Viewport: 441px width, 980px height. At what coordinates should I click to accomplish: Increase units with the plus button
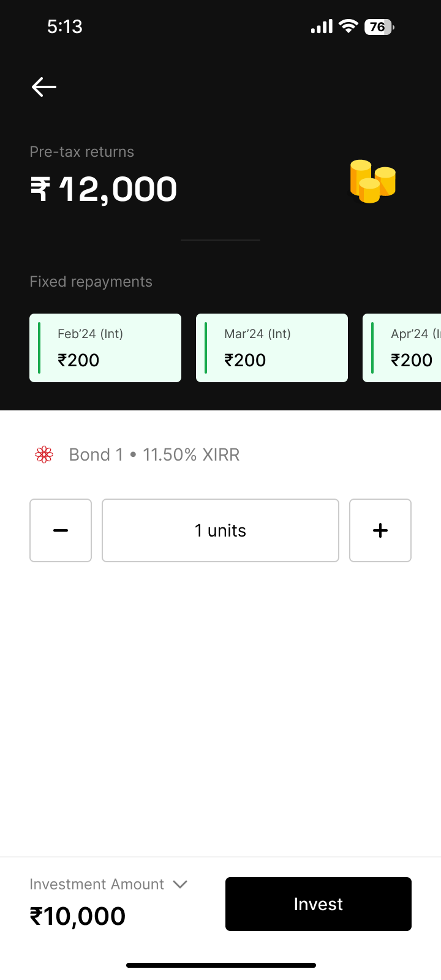click(380, 530)
